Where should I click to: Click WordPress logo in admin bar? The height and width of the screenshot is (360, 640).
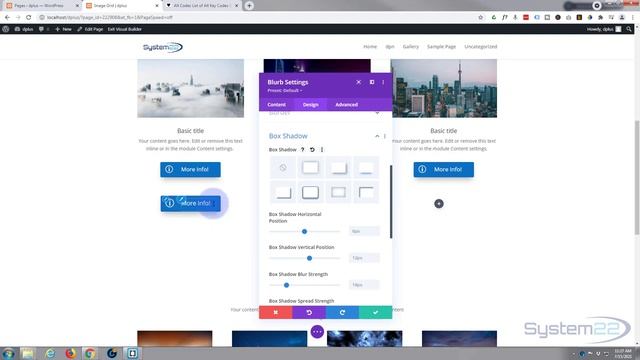pos(6,29)
